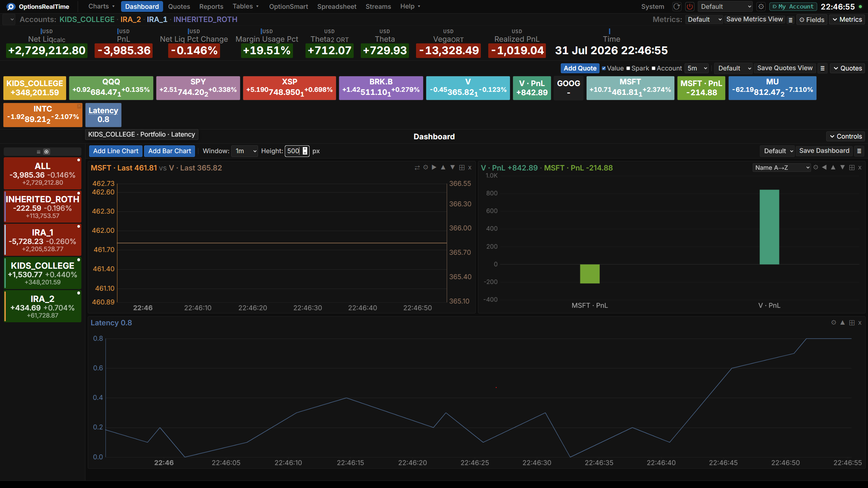
Task: Open settings gear on MSFT vs V chart
Action: [426, 167]
